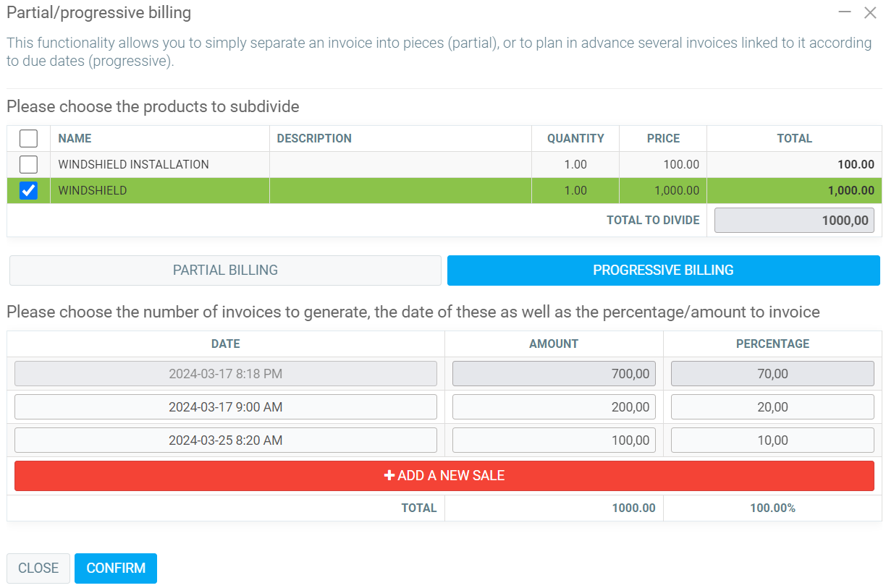
Task: Select the Progressive Billing tab
Action: tap(663, 270)
